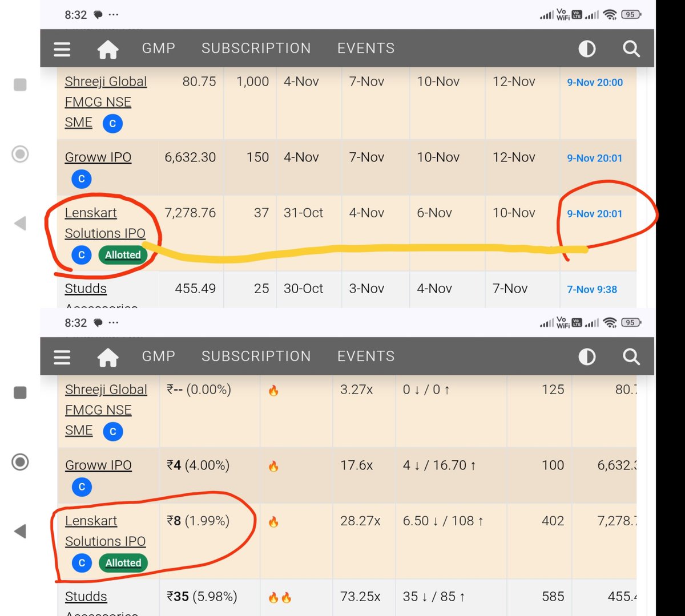This screenshot has width=685, height=616.
Task: Select value 7,278.76 in Lenskart row
Action: click(190, 213)
